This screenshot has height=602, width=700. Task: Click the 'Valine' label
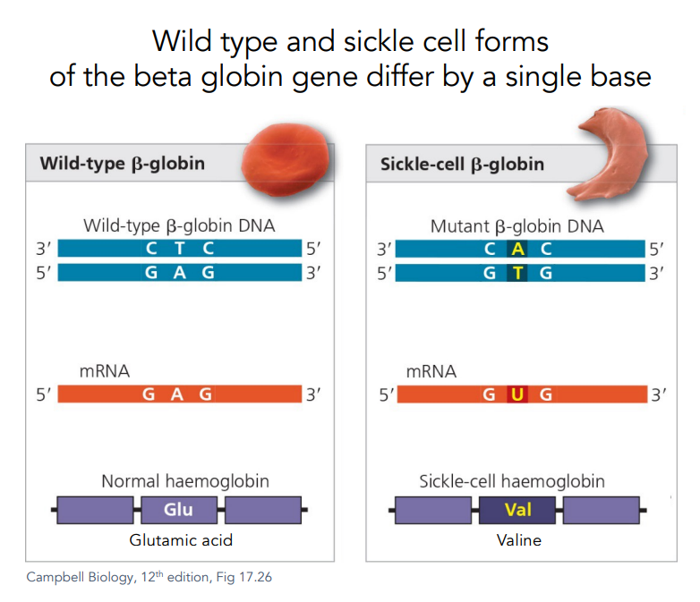point(519,540)
